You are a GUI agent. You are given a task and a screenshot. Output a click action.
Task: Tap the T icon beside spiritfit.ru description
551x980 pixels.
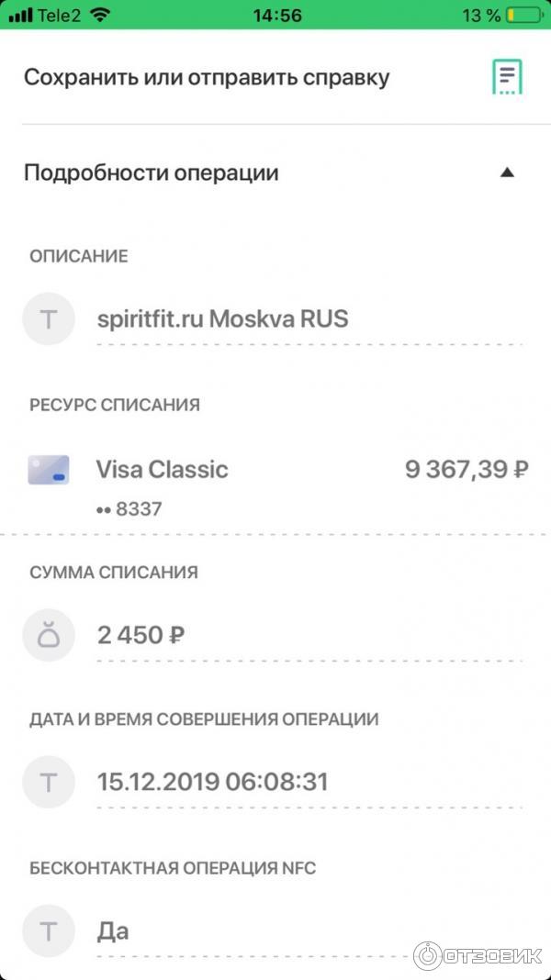(48, 319)
